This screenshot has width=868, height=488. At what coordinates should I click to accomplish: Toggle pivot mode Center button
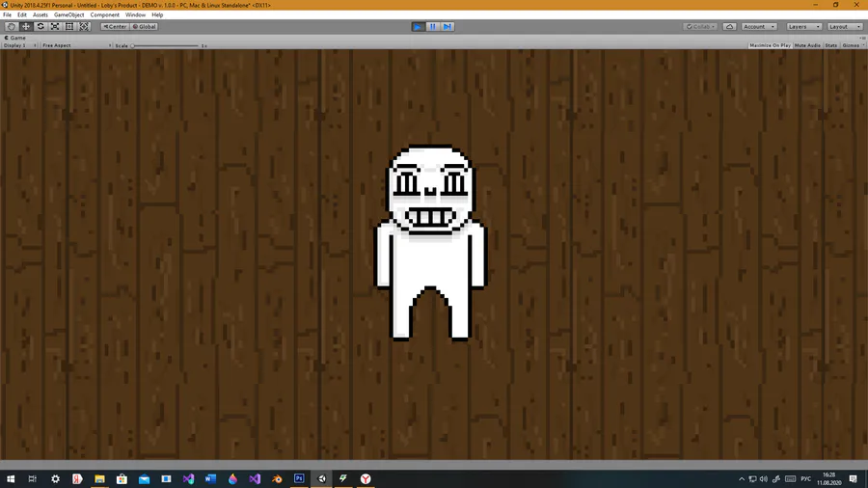115,27
